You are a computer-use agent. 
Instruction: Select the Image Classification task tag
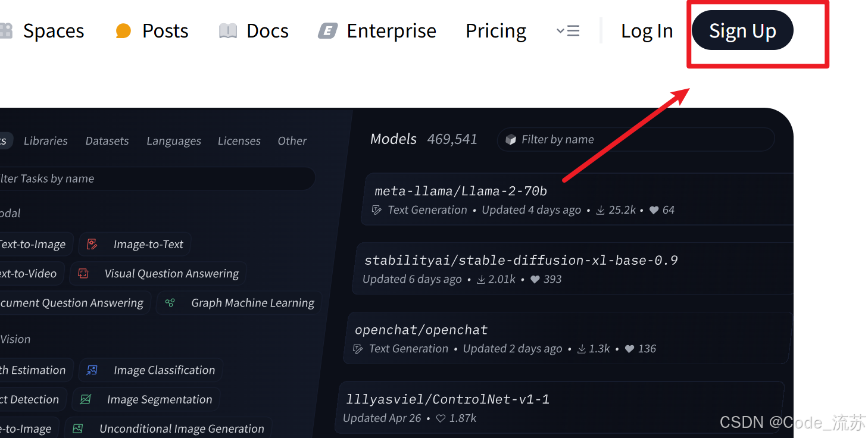[x=151, y=370]
